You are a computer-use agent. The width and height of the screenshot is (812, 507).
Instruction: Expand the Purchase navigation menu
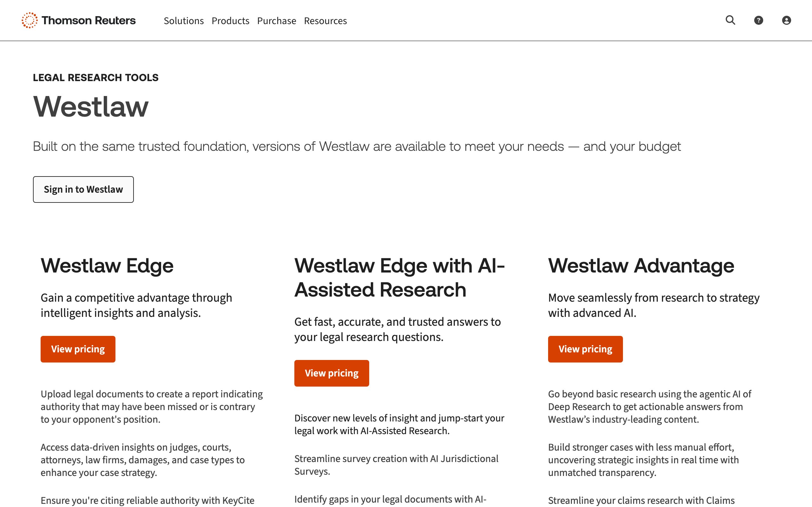[277, 21]
